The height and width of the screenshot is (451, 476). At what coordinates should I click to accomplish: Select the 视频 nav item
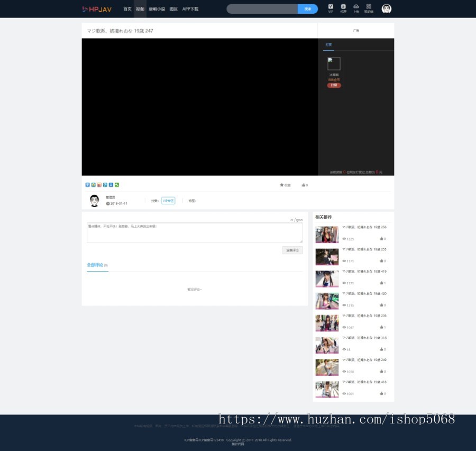[x=140, y=9]
